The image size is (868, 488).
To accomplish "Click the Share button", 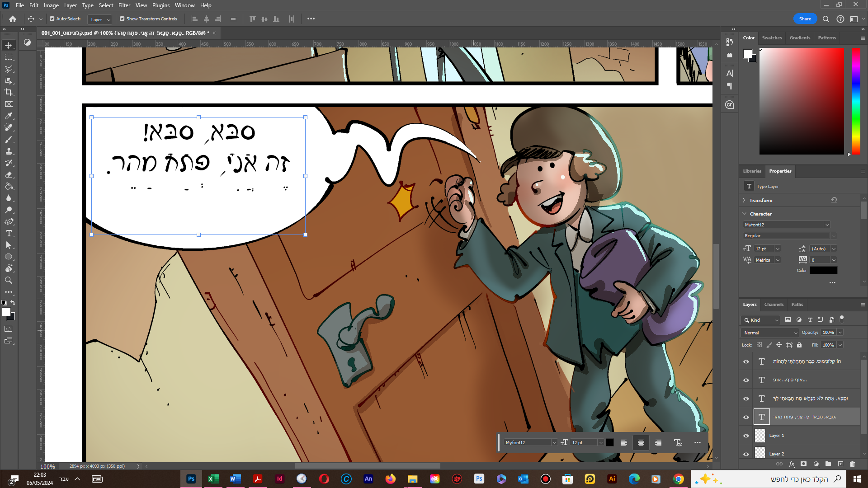I will tap(805, 19).
